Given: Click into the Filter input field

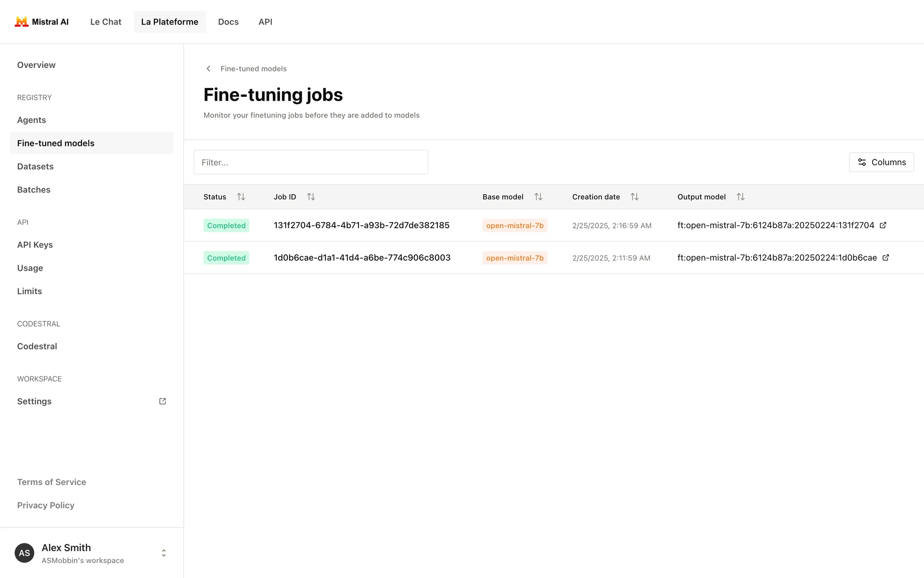Looking at the screenshot, I should click(311, 162).
